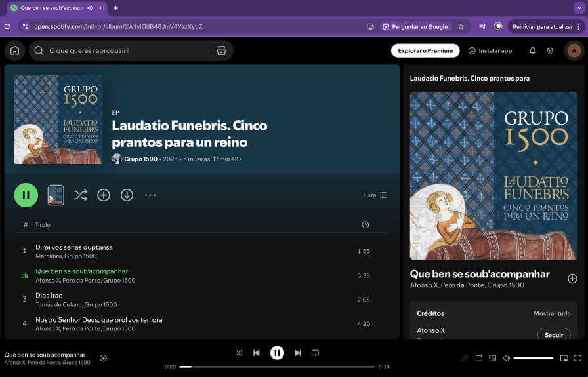Click Reiniciar para atualizar button
Screen dimensions: 588x377
(543, 27)
